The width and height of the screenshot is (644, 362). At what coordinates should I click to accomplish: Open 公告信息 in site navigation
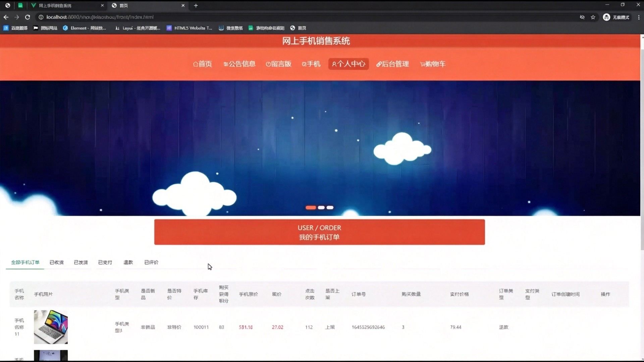(x=239, y=64)
